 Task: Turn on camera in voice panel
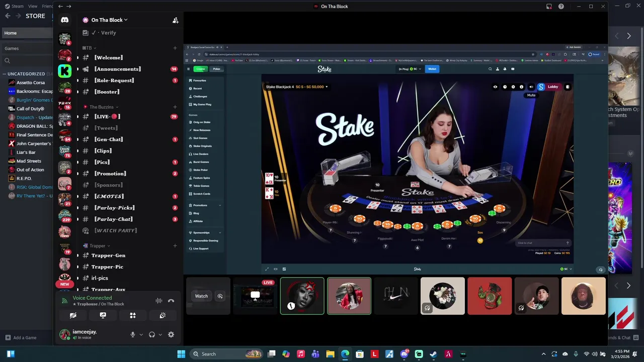click(x=73, y=315)
